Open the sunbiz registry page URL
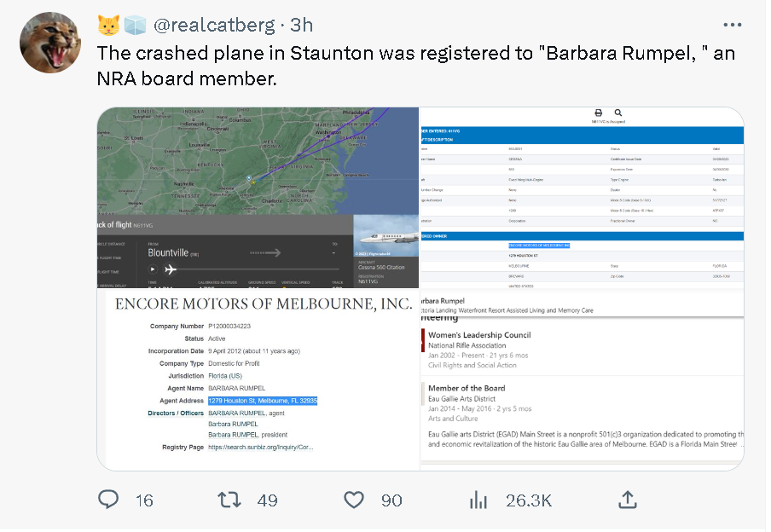Screen dimensions: 771x532 [x=261, y=447]
